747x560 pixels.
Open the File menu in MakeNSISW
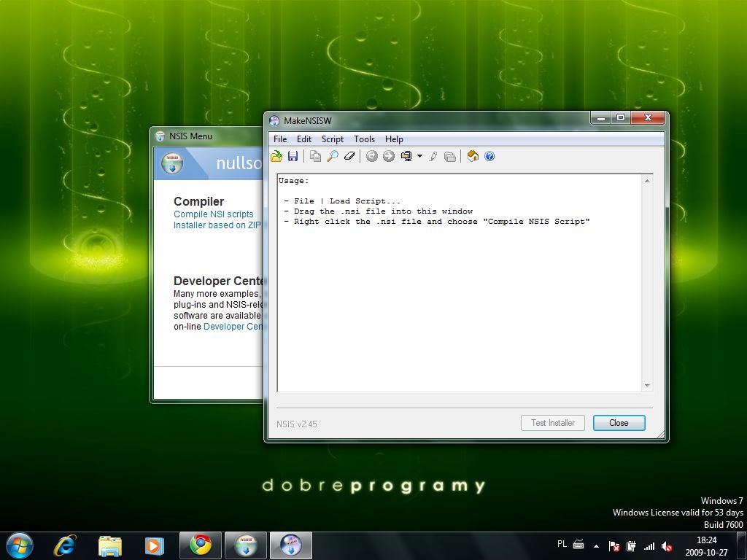click(x=280, y=139)
